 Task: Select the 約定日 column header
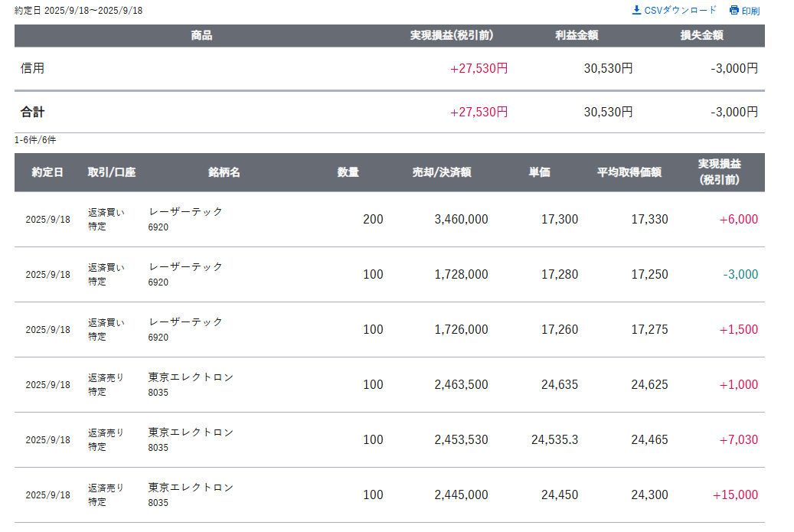coord(47,172)
